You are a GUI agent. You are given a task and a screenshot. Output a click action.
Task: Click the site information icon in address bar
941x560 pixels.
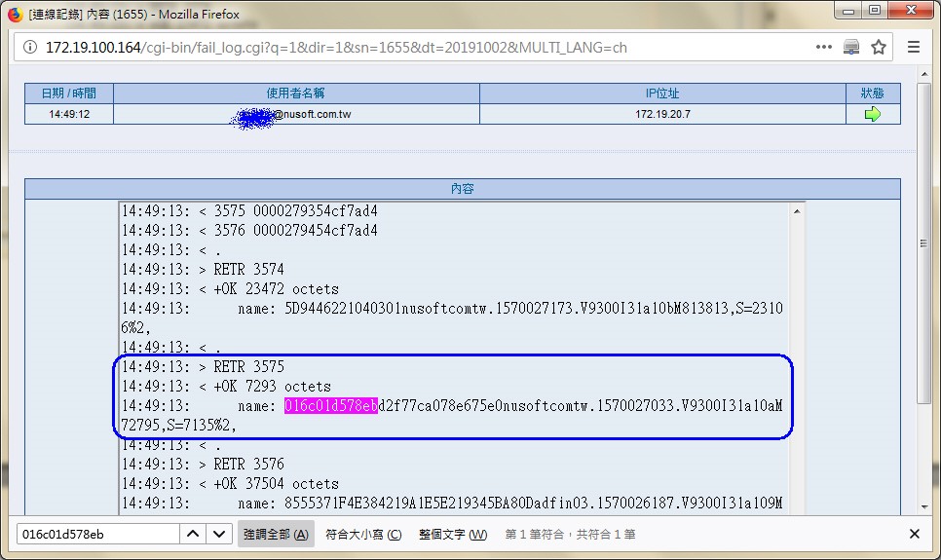(29, 48)
